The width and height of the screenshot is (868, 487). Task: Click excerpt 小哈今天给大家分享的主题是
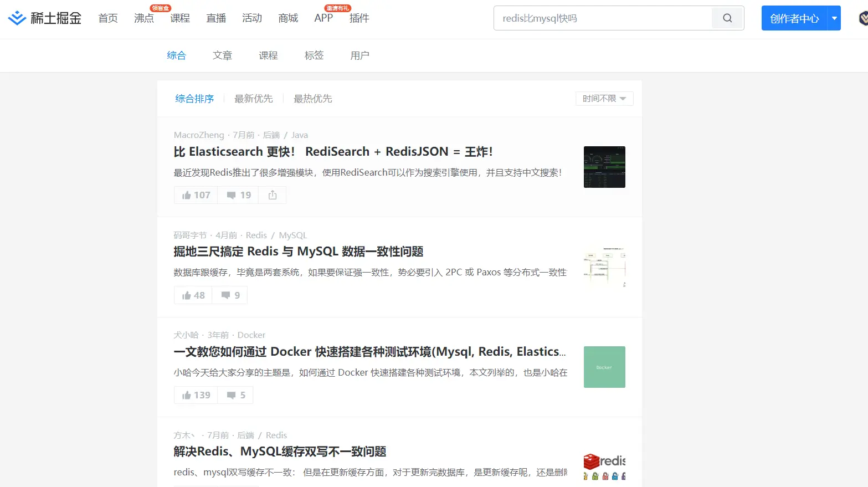click(x=370, y=373)
